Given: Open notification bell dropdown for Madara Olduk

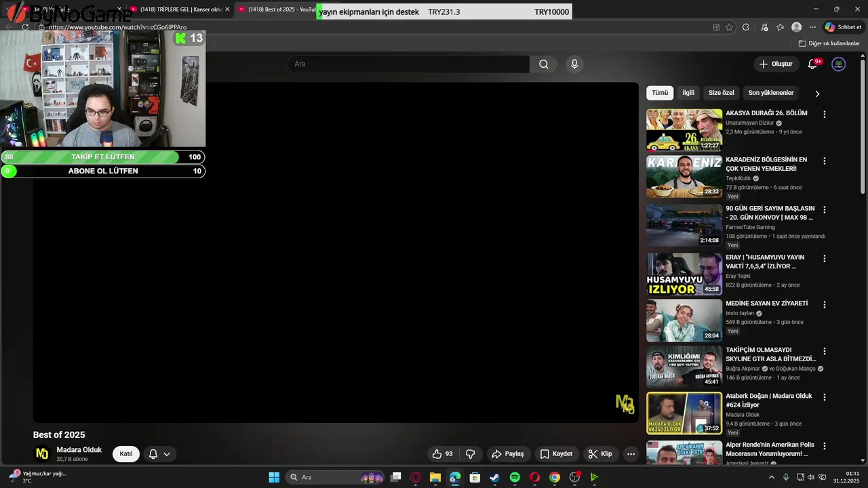Looking at the screenshot, I should pyautogui.click(x=159, y=454).
